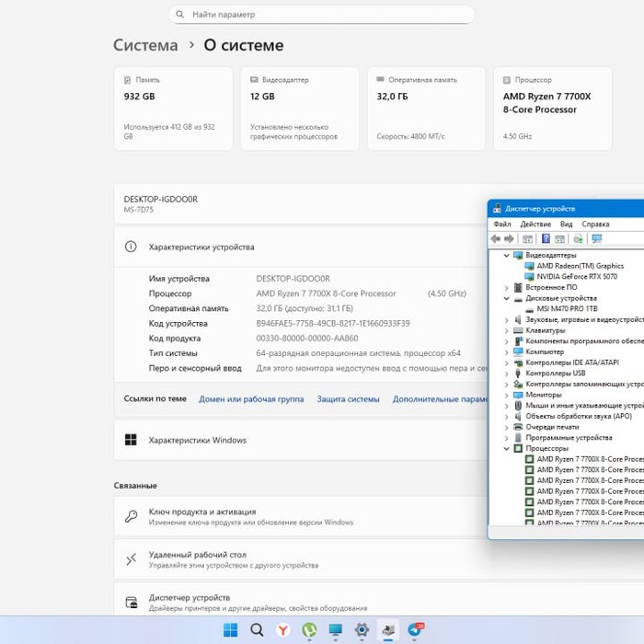Open the Файл menu in Device Manager
Screen dimensions: 644x644
[501, 224]
